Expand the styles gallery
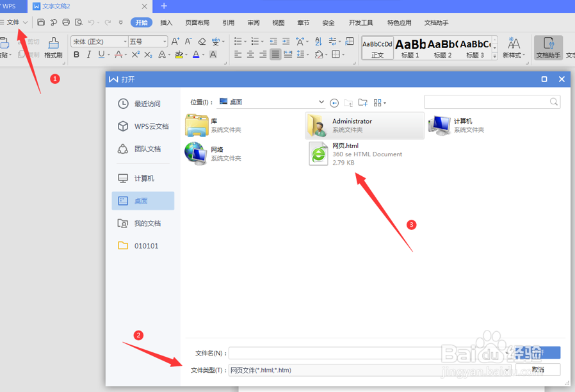The image size is (575, 392). click(x=495, y=56)
